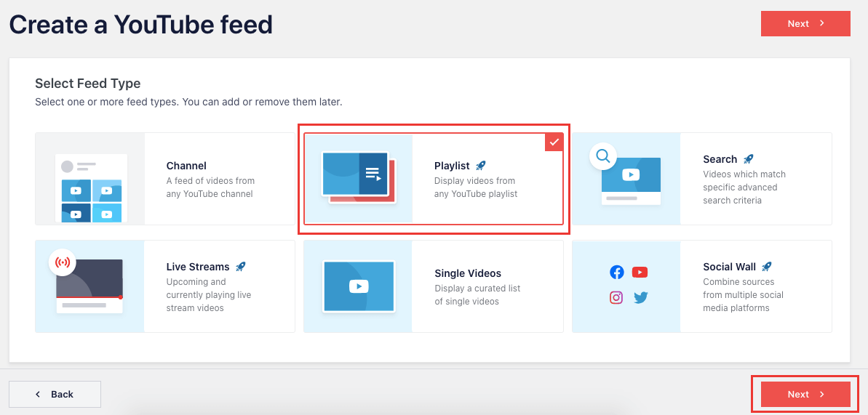868x415 pixels.
Task: Click the rocket icon beside Playlist
Action: [x=481, y=166]
